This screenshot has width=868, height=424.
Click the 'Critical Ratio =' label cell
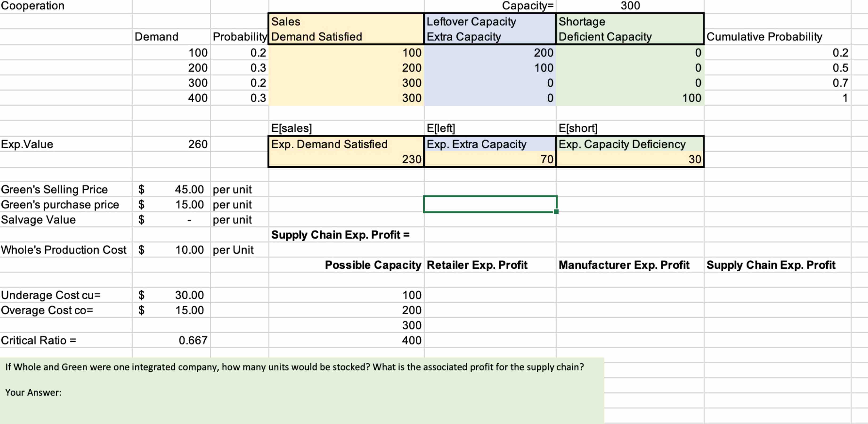(66, 340)
